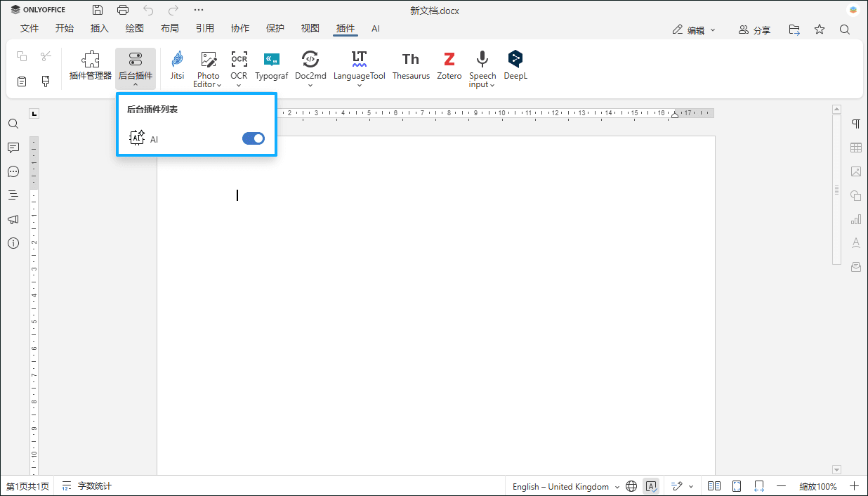Image resolution: width=868 pixels, height=496 pixels.
Task: Click the 分享 share button
Action: (x=754, y=30)
